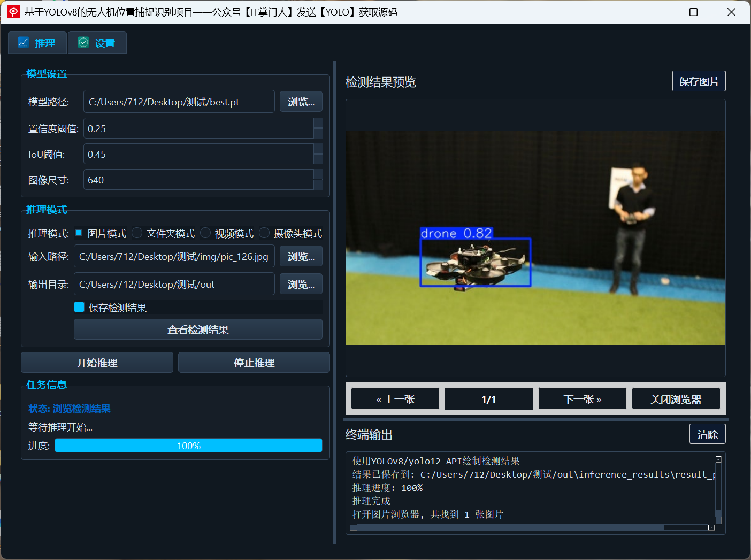The image size is (751, 560).
Task: Click the 模型路径 input field
Action: (179, 102)
